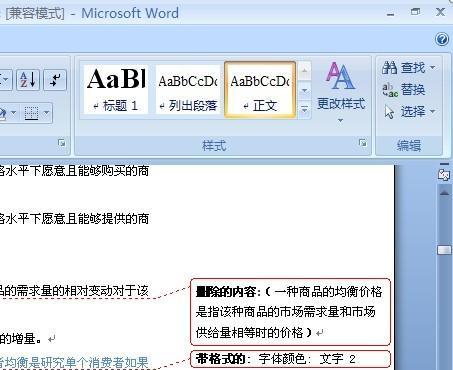This screenshot has width=453, height=370.
Task: Click 替换 replace button
Action: point(404,90)
